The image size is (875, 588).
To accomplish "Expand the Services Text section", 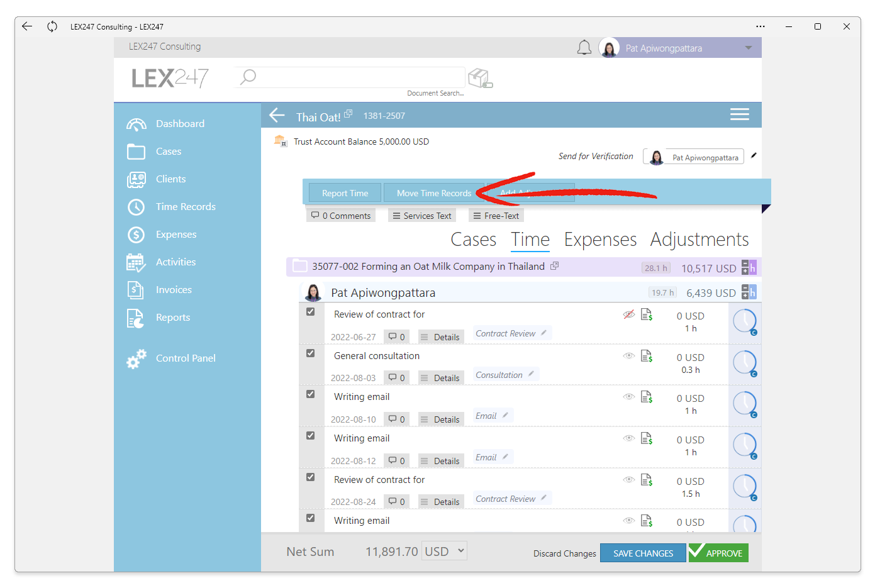I will [421, 216].
